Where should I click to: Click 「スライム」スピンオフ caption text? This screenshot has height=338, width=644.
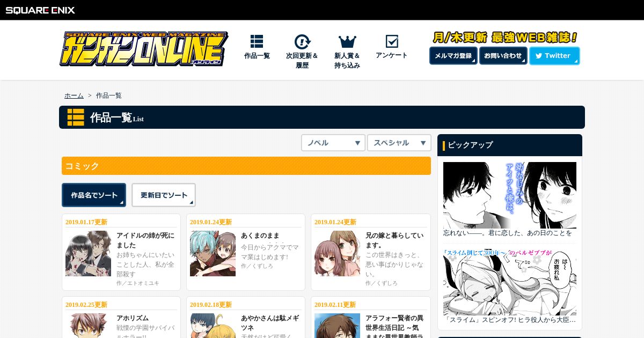510,320
